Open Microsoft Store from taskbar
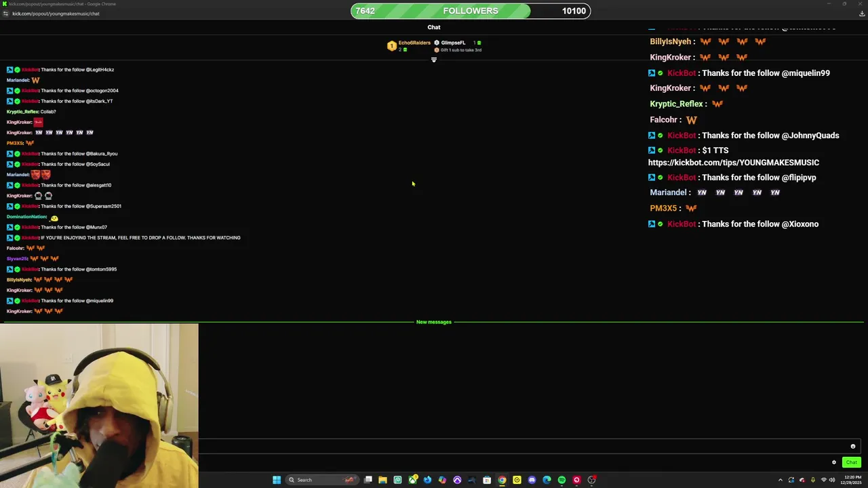The image size is (868, 488). (x=487, y=480)
